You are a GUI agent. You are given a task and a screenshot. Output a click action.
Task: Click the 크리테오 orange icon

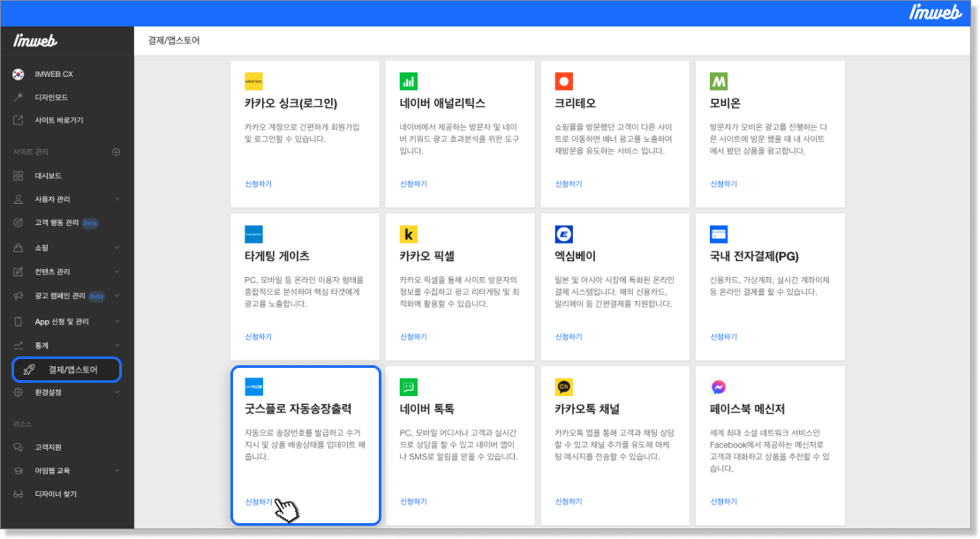point(564,81)
